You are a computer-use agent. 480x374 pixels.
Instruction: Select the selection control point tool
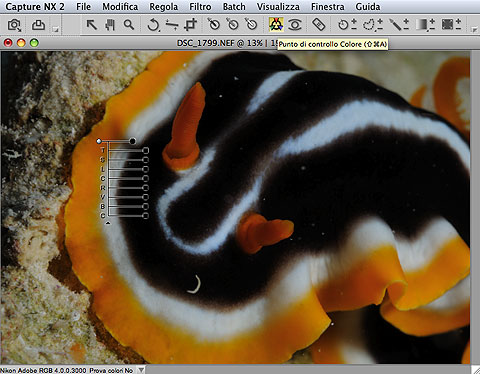pos(347,25)
